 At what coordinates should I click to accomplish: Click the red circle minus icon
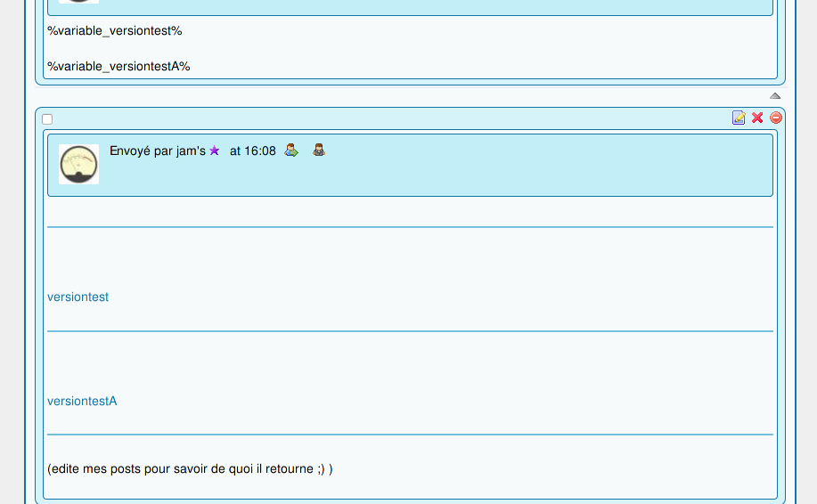pos(776,118)
